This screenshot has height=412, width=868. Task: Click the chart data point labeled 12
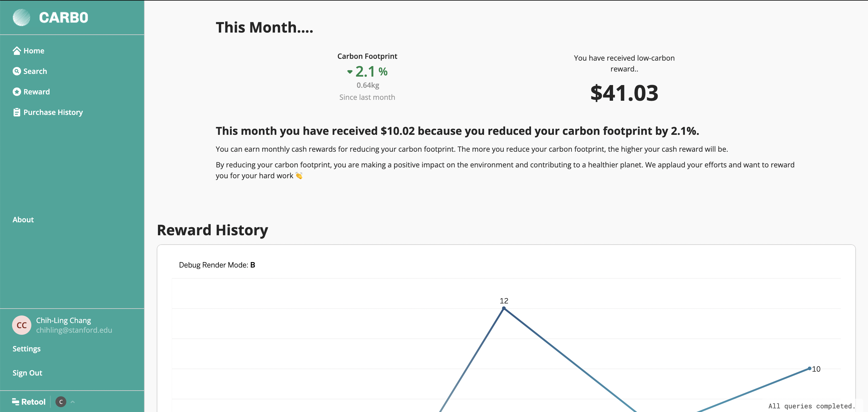pos(504,308)
